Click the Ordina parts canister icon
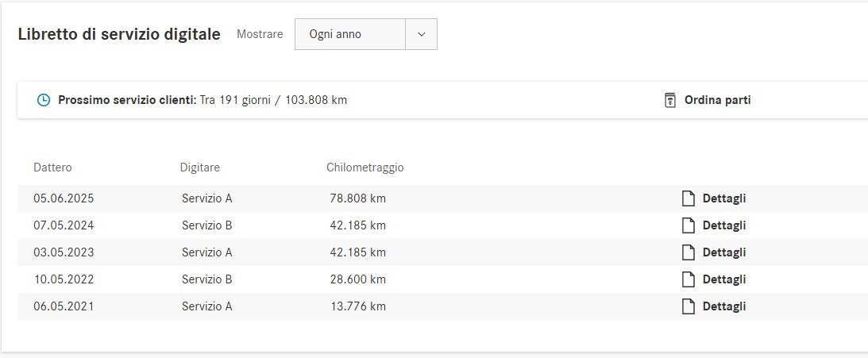Screen dimensions: 868x358 pos(669,100)
